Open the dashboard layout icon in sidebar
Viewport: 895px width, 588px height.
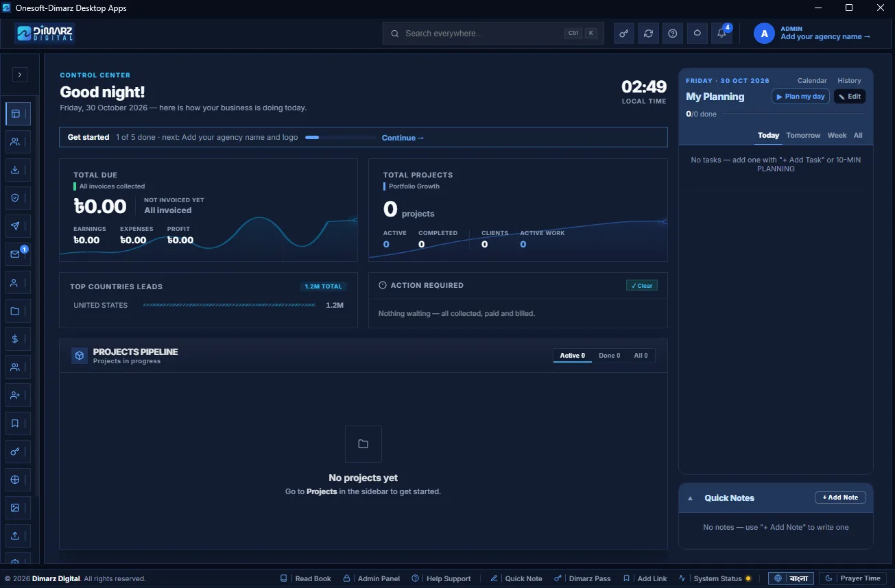[18, 114]
